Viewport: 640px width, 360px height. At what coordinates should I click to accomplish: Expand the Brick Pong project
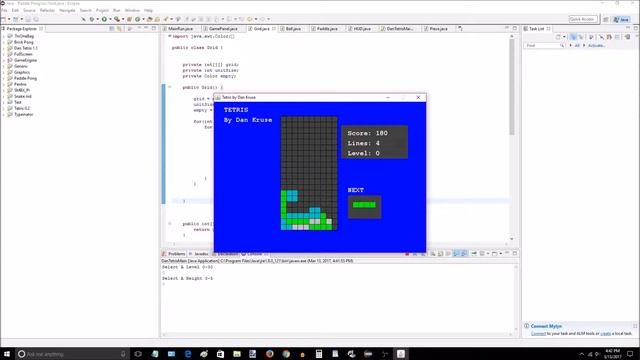tap(4, 42)
